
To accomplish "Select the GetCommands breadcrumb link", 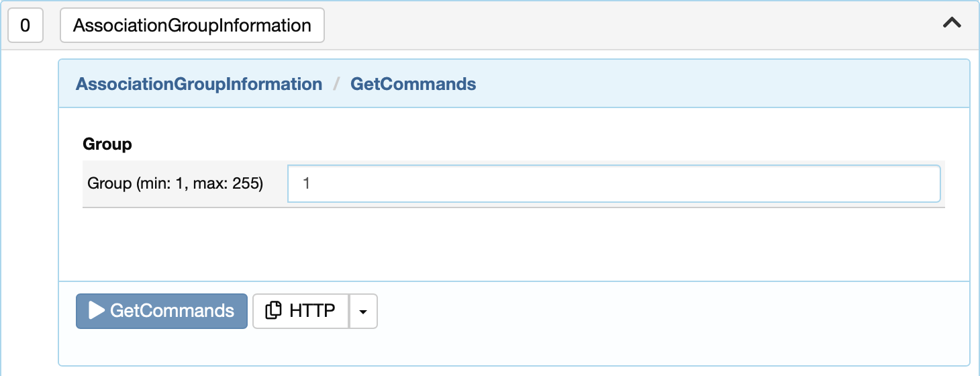I will tap(413, 84).
